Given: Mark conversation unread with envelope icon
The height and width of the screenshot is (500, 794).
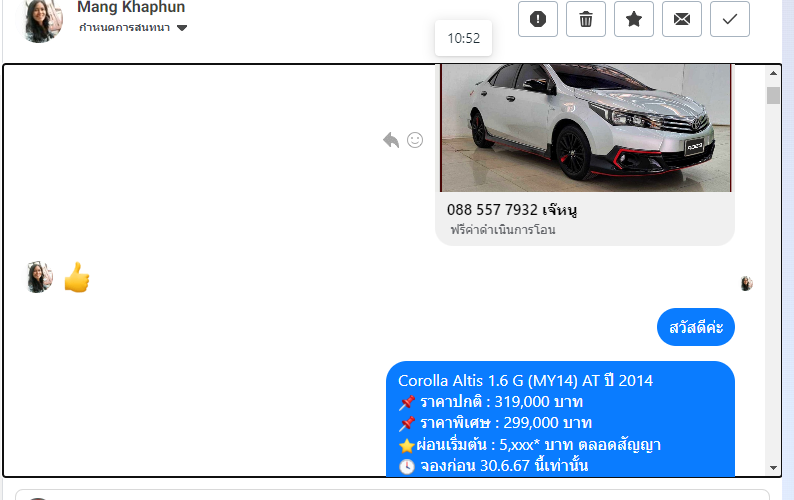Looking at the screenshot, I should [682, 19].
